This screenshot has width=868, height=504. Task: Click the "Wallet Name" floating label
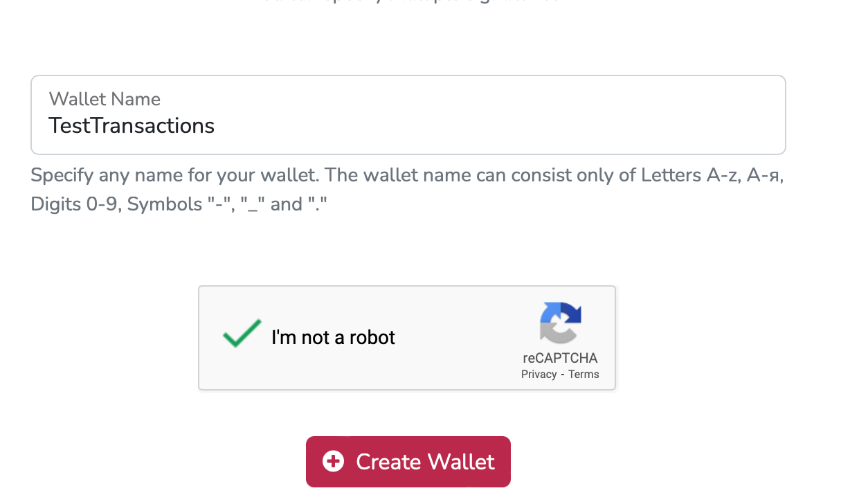coord(105,99)
